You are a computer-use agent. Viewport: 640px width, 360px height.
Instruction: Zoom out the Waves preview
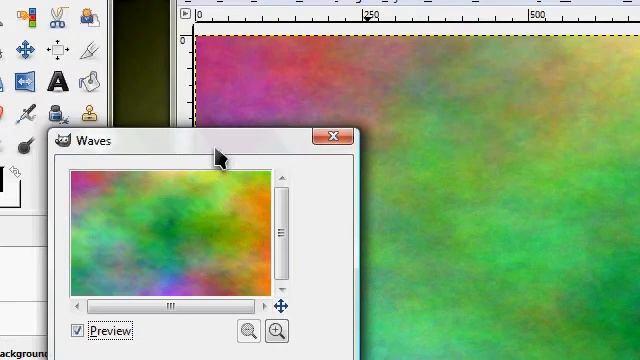249,331
